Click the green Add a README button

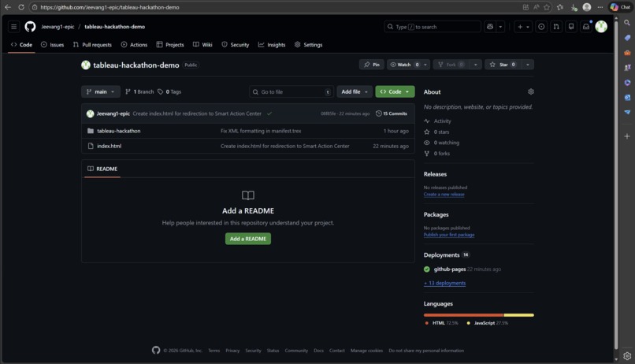[248, 239]
